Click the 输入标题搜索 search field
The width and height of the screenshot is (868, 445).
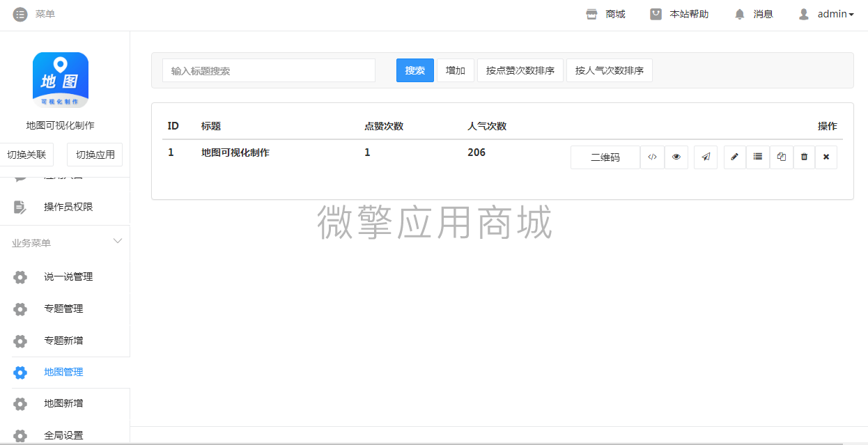(269, 70)
